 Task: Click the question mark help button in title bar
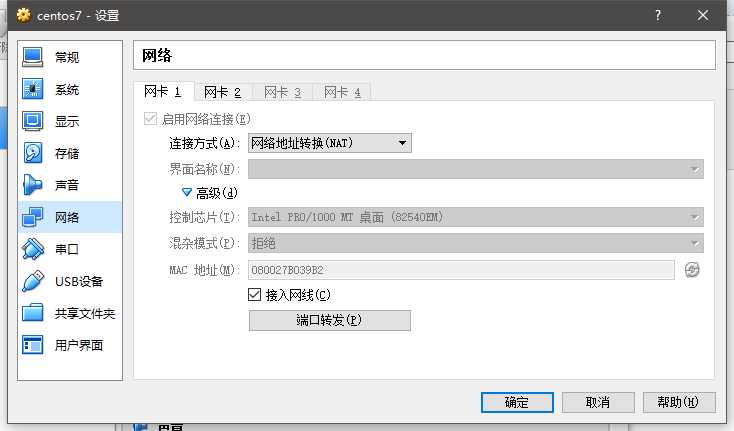point(658,15)
